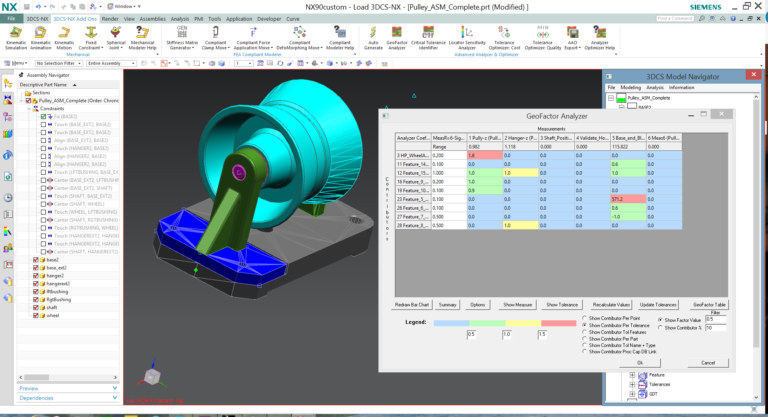Click the yellow legend color segment

coord(523,323)
